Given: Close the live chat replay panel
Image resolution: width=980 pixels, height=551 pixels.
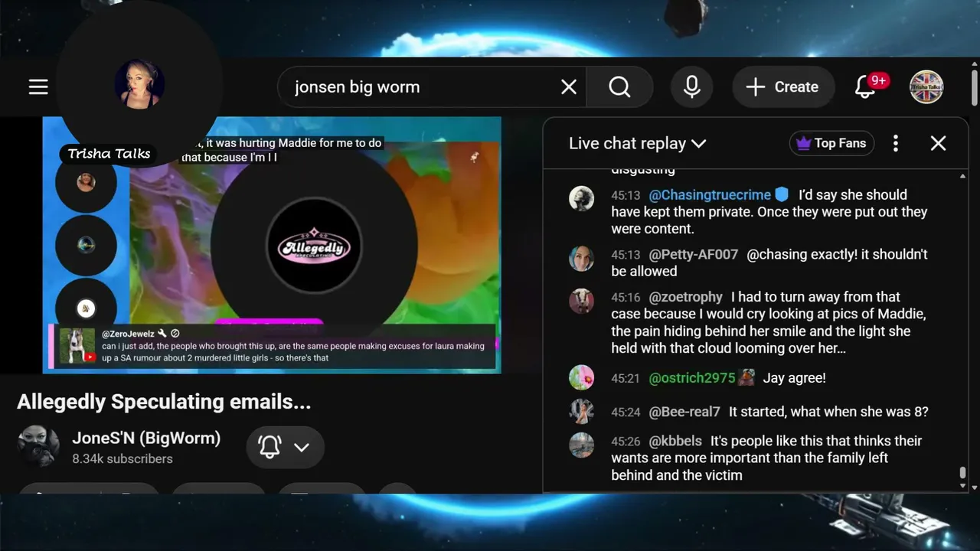Looking at the screenshot, I should point(938,143).
